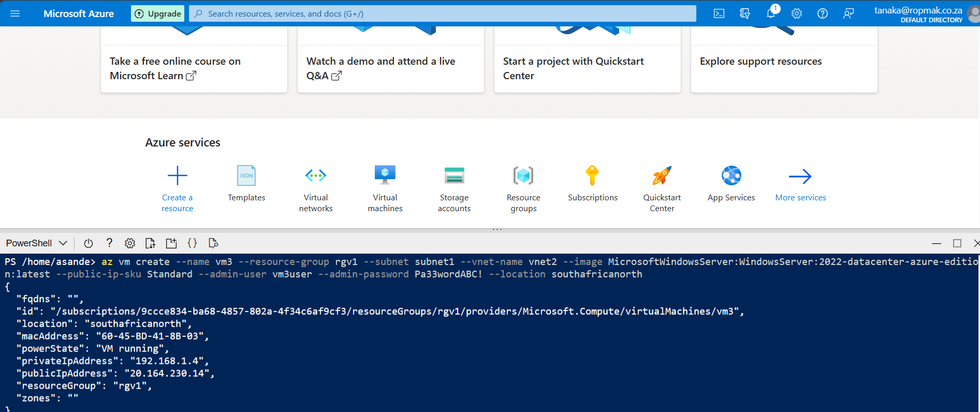Click DEFAULT DIRECTORY label
980x412 pixels.
pos(931,20)
